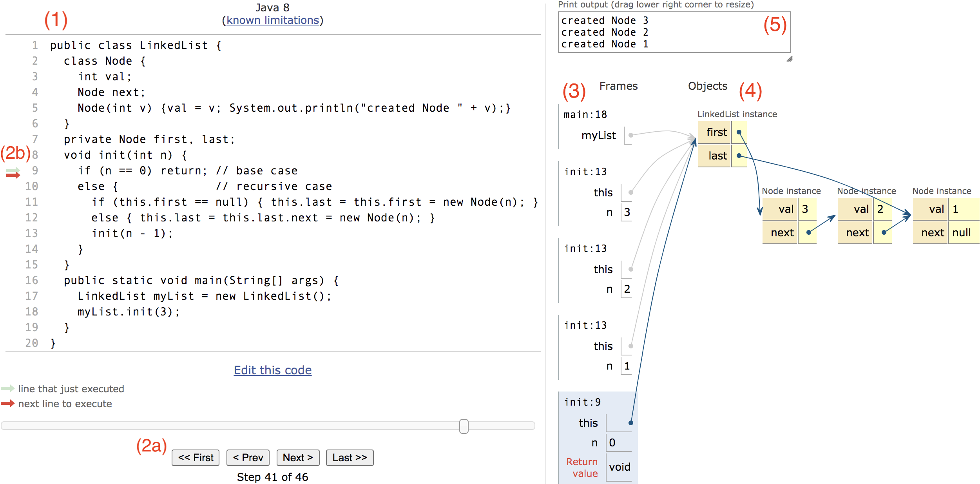Viewport: 980px width, 484px height.
Task: Expand the init:13 frame showing n 2
Action: (x=585, y=248)
